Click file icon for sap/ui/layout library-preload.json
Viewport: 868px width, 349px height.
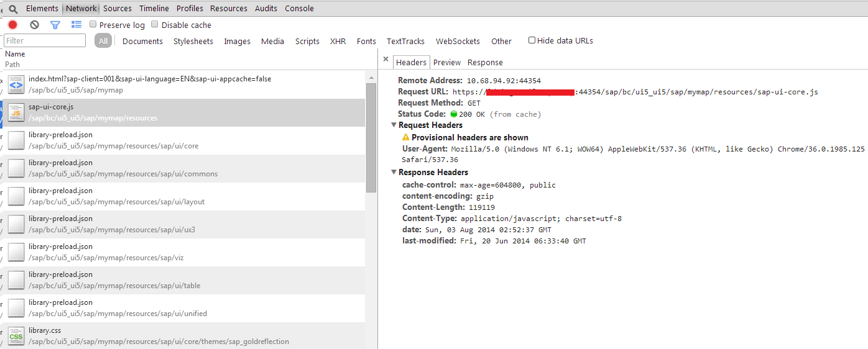click(x=16, y=196)
